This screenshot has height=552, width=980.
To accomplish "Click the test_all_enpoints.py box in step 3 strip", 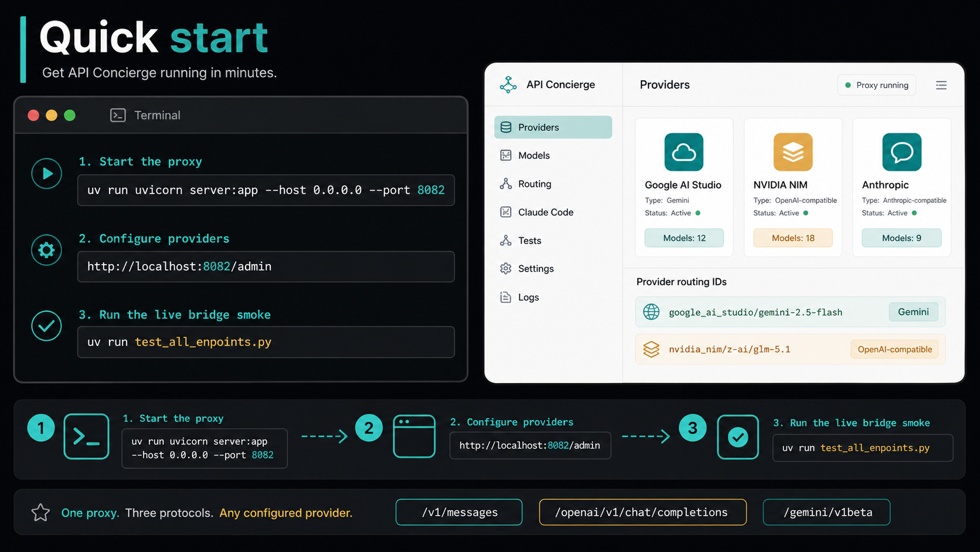I will (863, 448).
